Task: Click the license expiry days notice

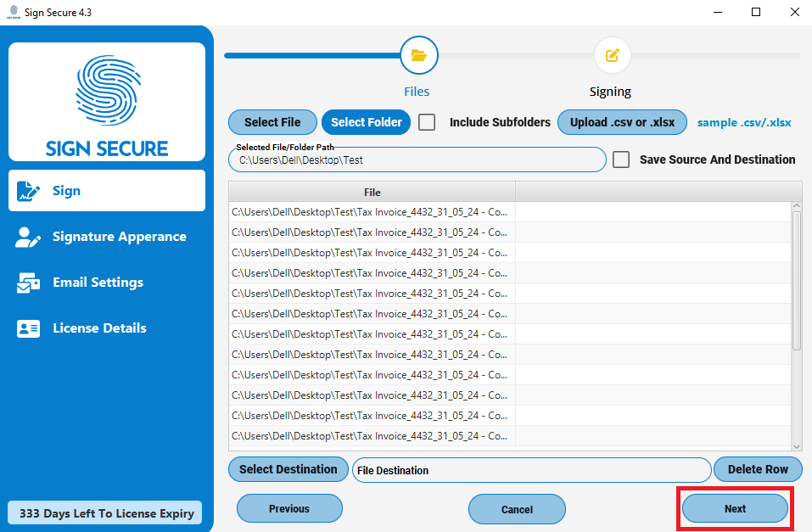Action: tap(105, 513)
